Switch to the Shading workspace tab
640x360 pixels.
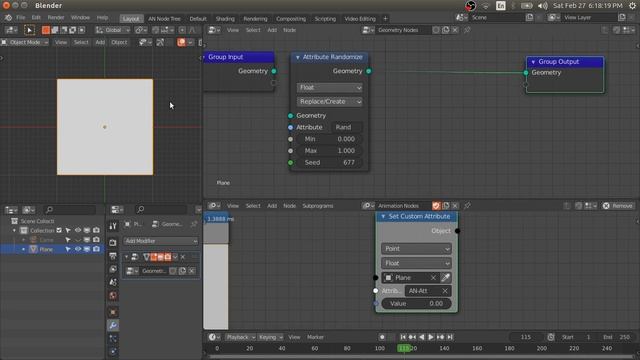[x=225, y=19]
